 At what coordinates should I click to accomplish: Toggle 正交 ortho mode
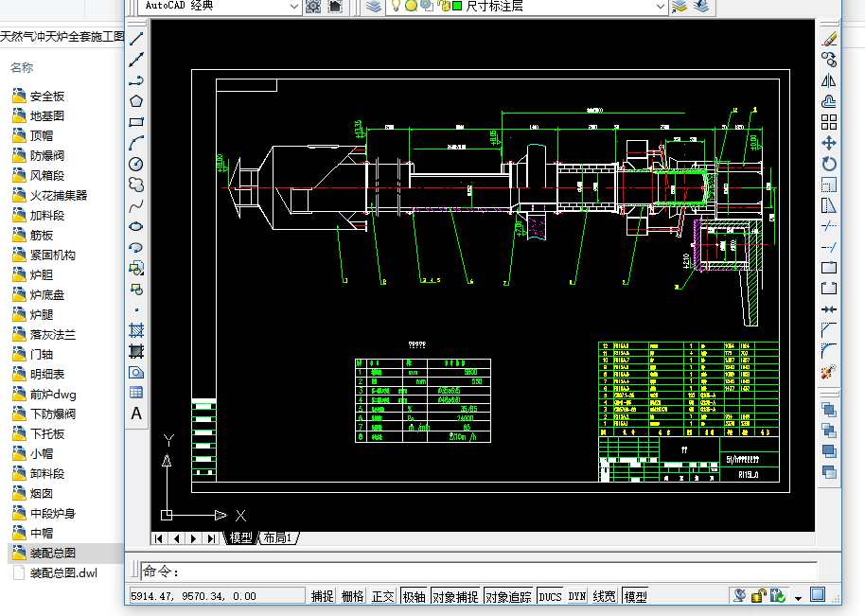pos(382,596)
